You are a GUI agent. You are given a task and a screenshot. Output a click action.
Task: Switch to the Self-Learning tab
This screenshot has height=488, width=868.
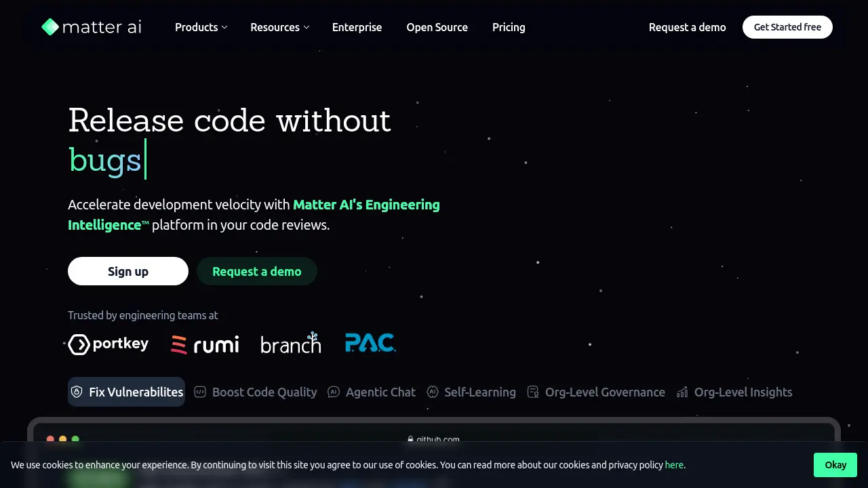click(x=471, y=392)
